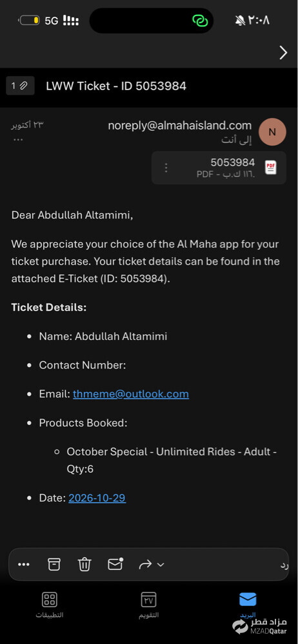Tap the archive icon in bottom toolbar

(54, 564)
